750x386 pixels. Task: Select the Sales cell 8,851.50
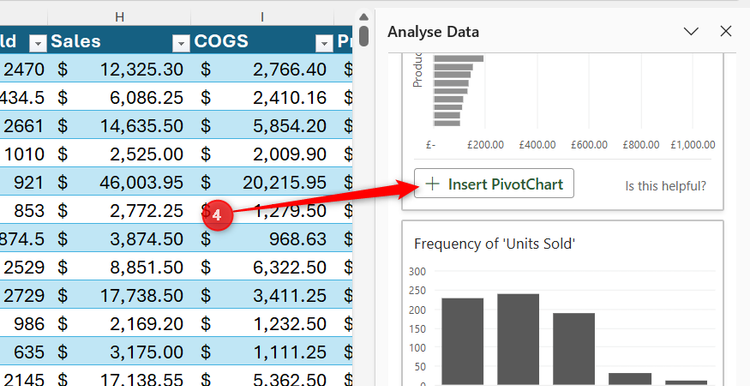[x=119, y=267]
